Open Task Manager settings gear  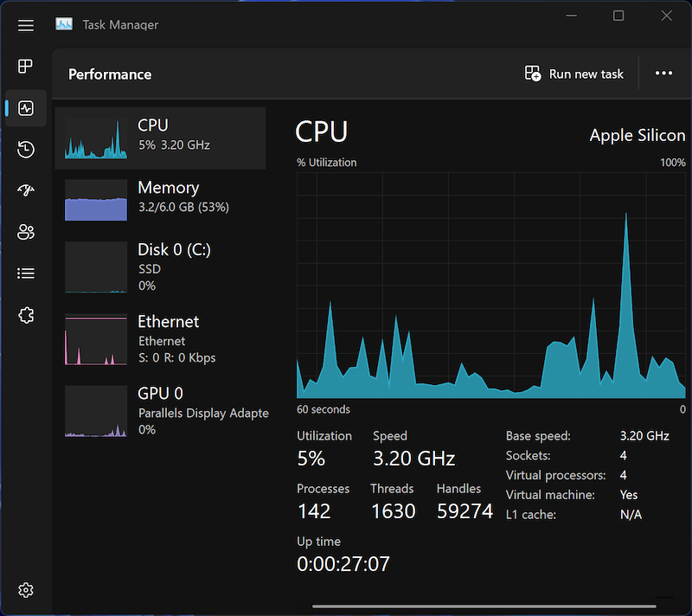(26, 590)
